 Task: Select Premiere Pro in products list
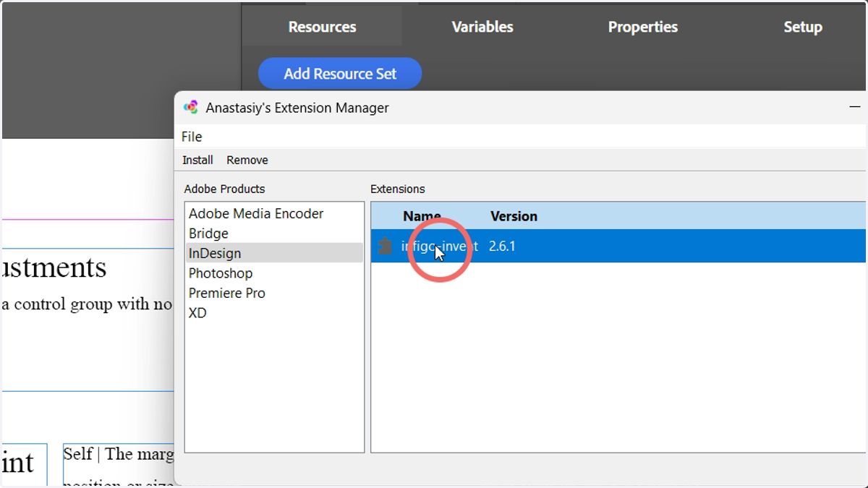[x=274, y=293]
